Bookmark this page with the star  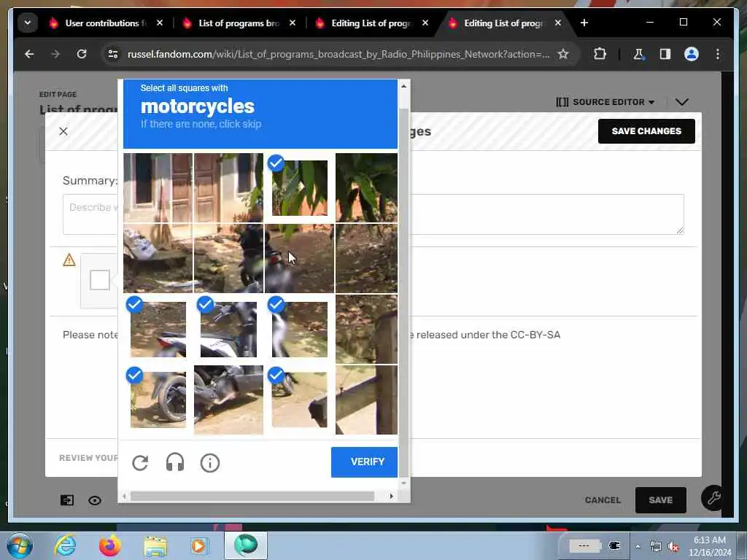pyautogui.click(x=563, y=54)
